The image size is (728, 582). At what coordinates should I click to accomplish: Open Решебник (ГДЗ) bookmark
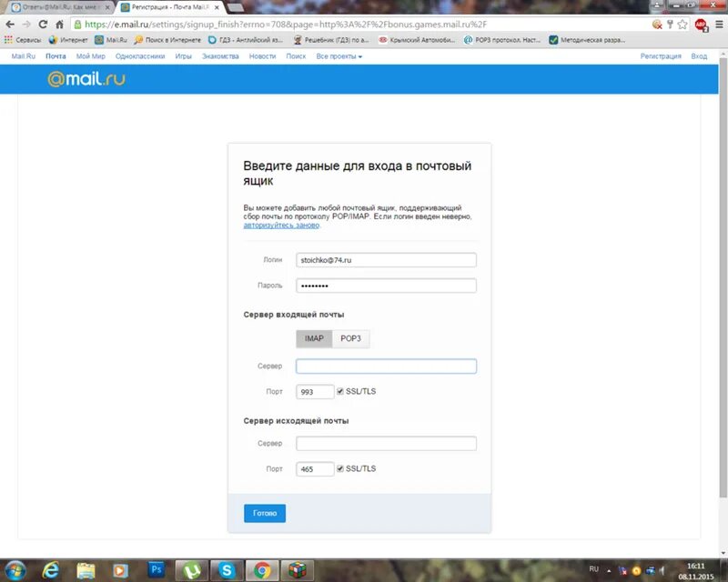[x=331, y=40]
